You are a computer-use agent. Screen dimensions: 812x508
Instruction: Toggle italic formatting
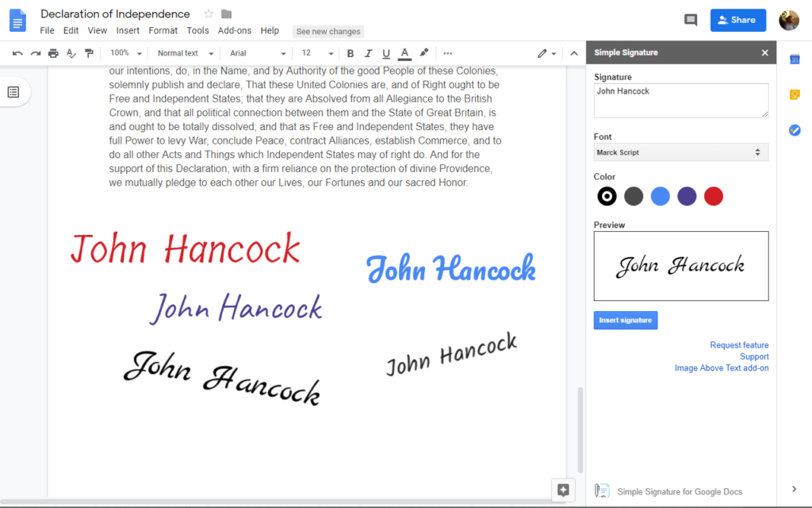(368, 52)
